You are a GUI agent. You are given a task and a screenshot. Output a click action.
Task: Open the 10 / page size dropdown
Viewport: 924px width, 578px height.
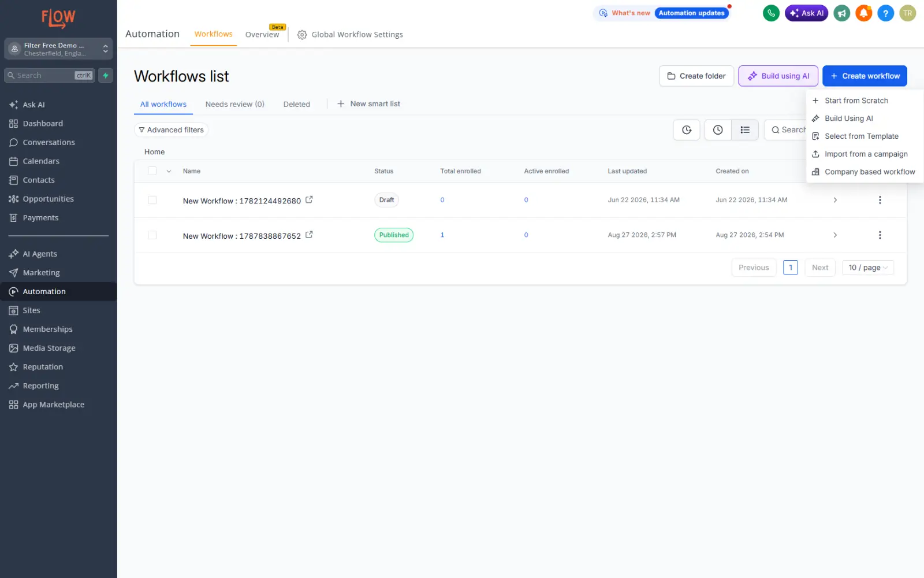pos(868,268)
